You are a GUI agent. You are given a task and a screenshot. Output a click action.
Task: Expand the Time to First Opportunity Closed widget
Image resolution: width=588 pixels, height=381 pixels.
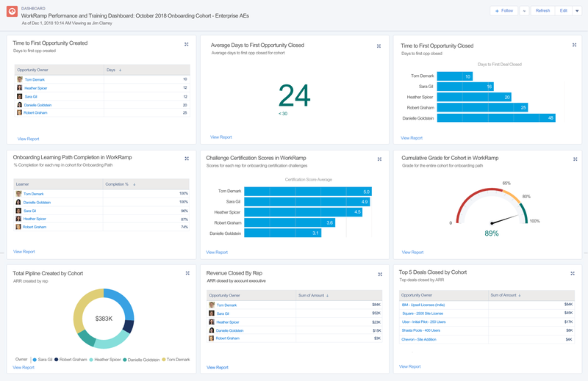574,45
